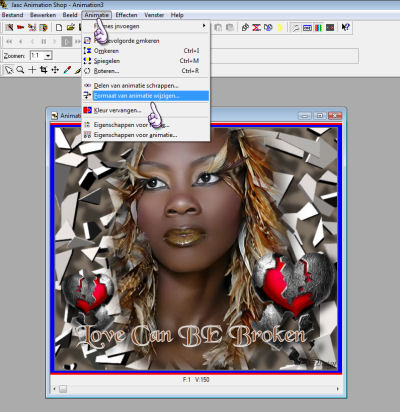Open the Bewerken menu
This screenshot has height=412, width=400.
pos(43,15)
